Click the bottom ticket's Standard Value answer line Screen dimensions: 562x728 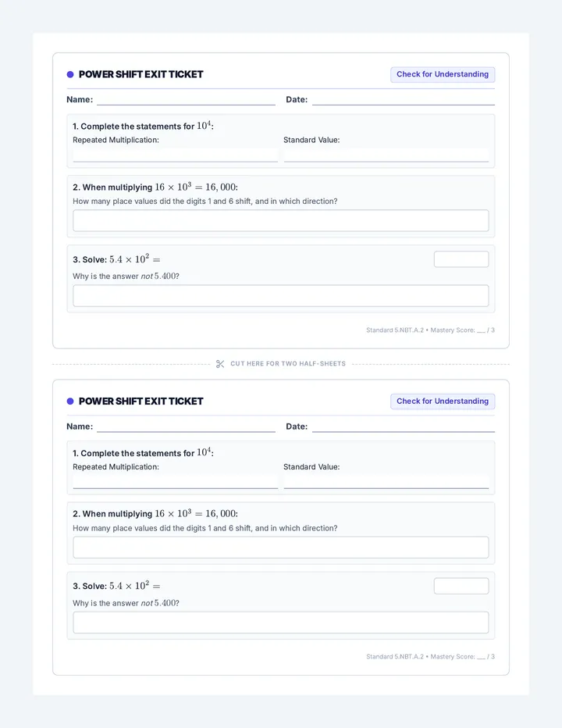(x=386, y=482)
